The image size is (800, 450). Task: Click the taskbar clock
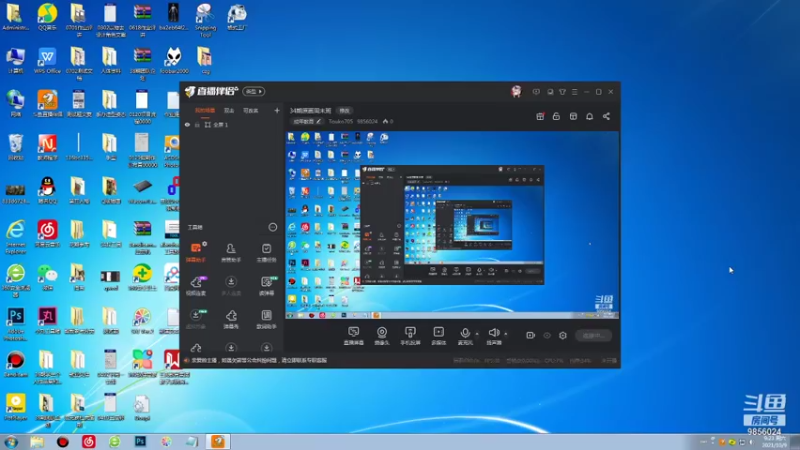tap(774, 442)
